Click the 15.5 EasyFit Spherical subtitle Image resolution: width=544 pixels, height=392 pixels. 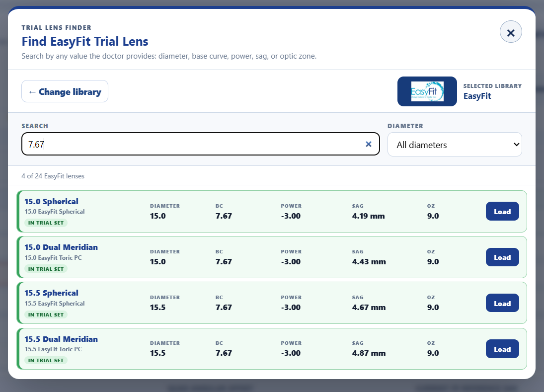click(55, 304)
